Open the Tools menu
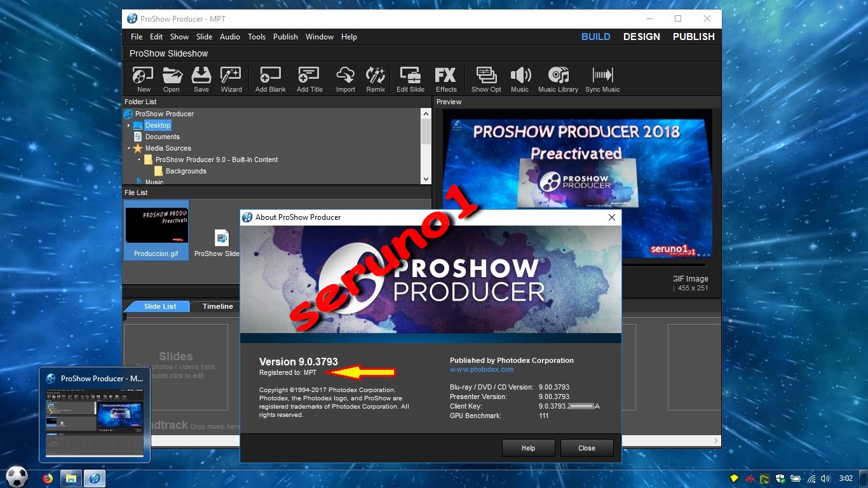 (257, 37)
